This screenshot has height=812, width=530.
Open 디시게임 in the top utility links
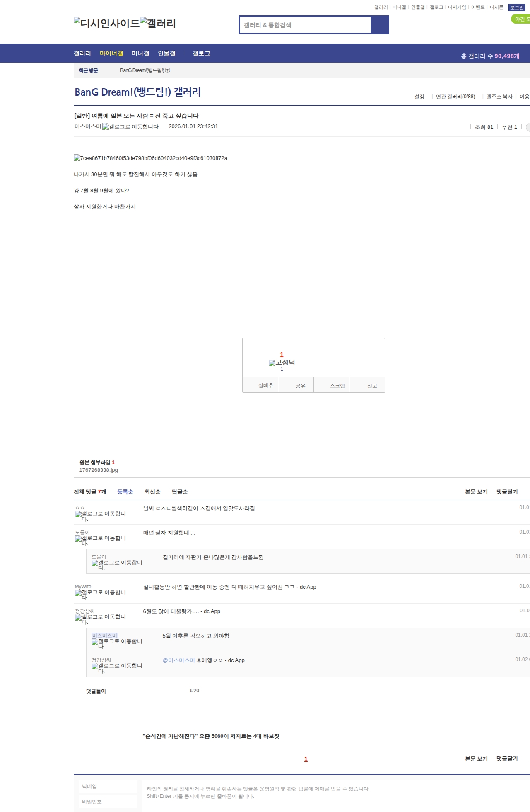tap(457, 7)
